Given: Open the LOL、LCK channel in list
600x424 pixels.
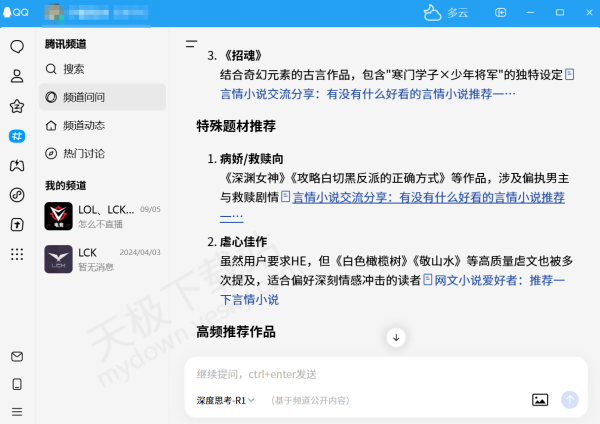Looking at the screenshot, I should [x=102, y=216].
